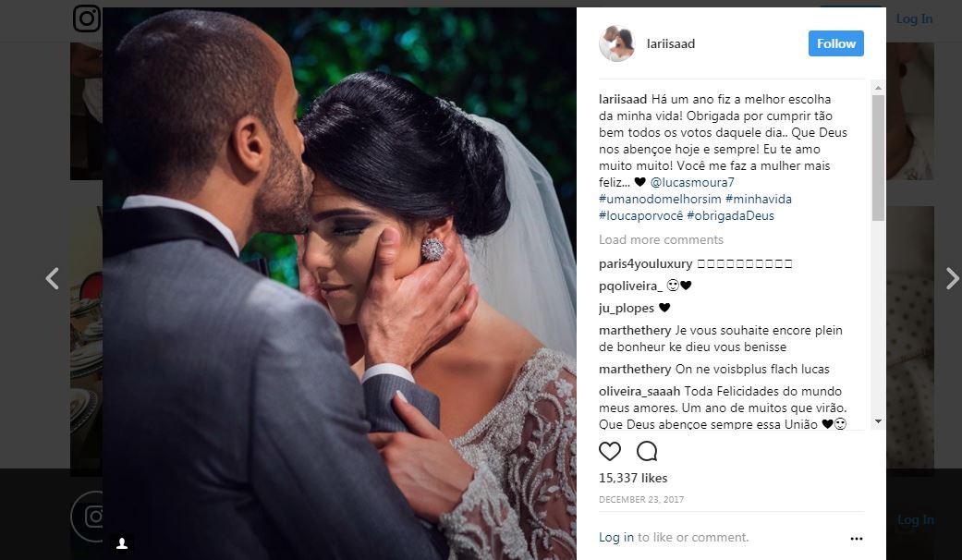Go to next post with right arrow
This screenshot has width=962, height=560.
click(952, 278)
